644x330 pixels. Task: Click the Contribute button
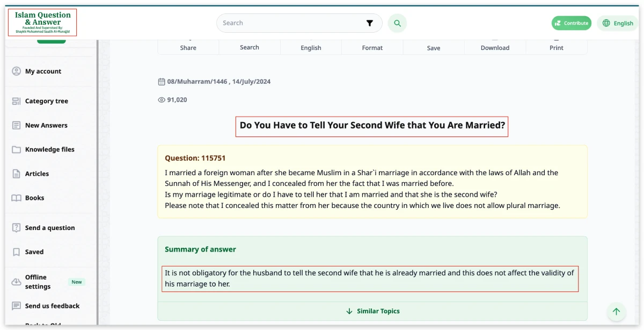[571, 23]
